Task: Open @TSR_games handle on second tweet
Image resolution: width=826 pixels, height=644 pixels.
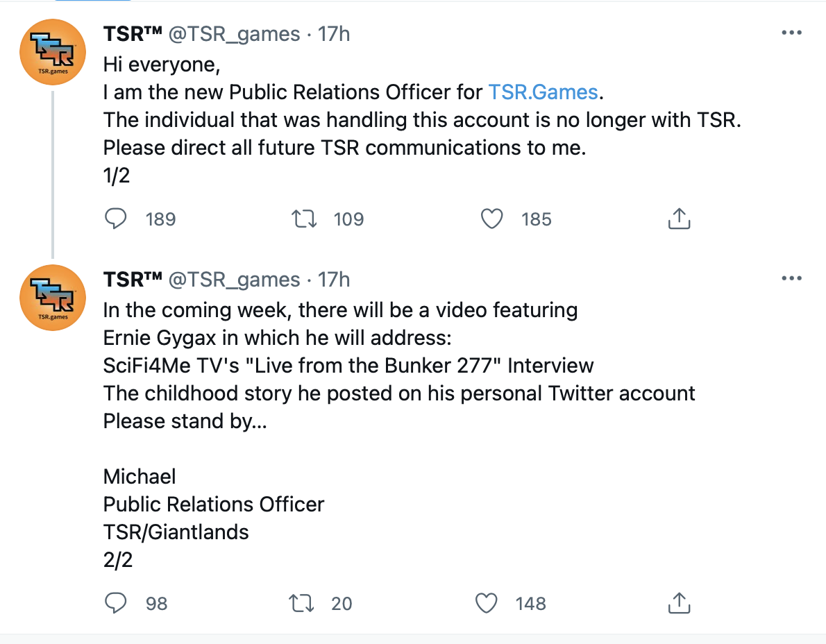Action: click(x=235, y=280)
